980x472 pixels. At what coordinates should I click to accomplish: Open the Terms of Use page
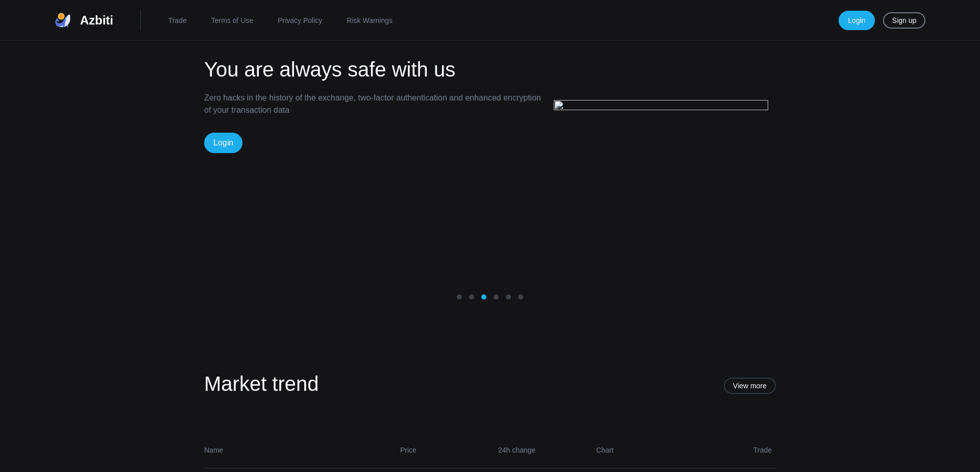click(232, 20)
